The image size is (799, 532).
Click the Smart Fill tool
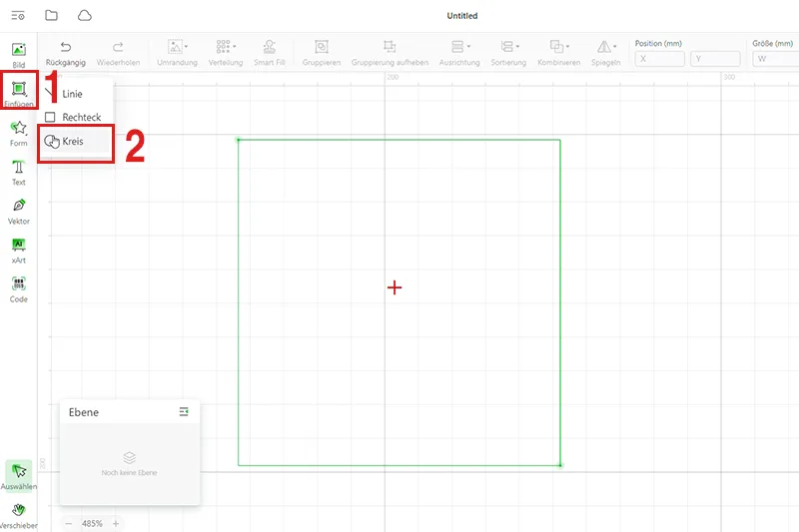[270, 54]
